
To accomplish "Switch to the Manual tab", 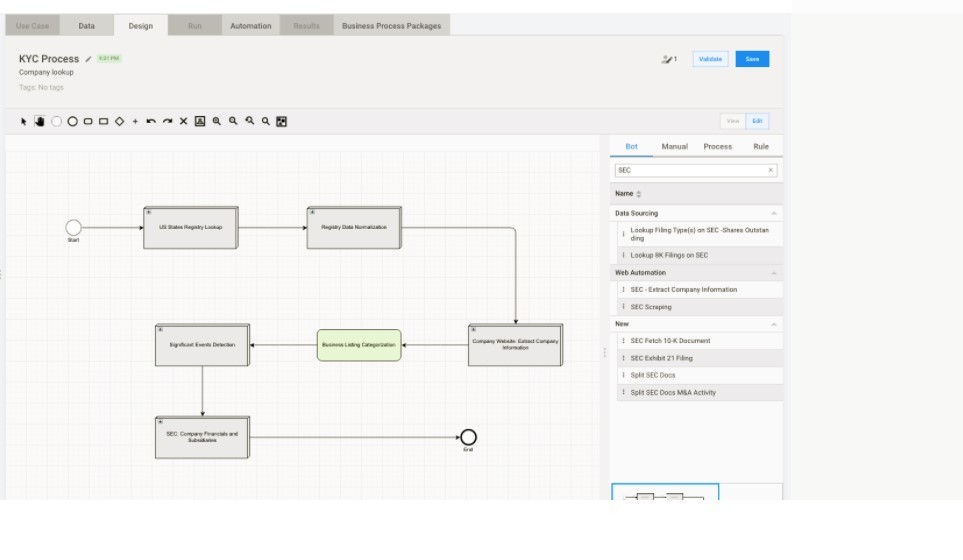I will (x=674, y=146).
